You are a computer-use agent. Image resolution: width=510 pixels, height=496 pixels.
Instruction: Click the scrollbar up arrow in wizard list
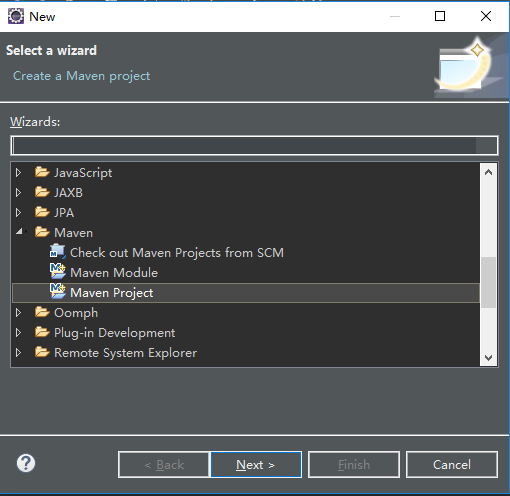[489, 172]
